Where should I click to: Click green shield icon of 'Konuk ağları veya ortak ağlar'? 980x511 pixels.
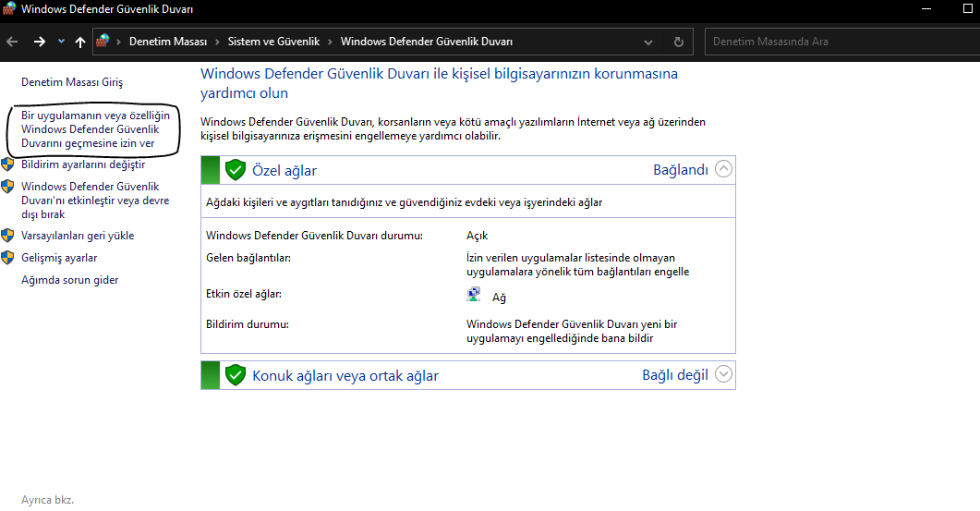point(235,374)
